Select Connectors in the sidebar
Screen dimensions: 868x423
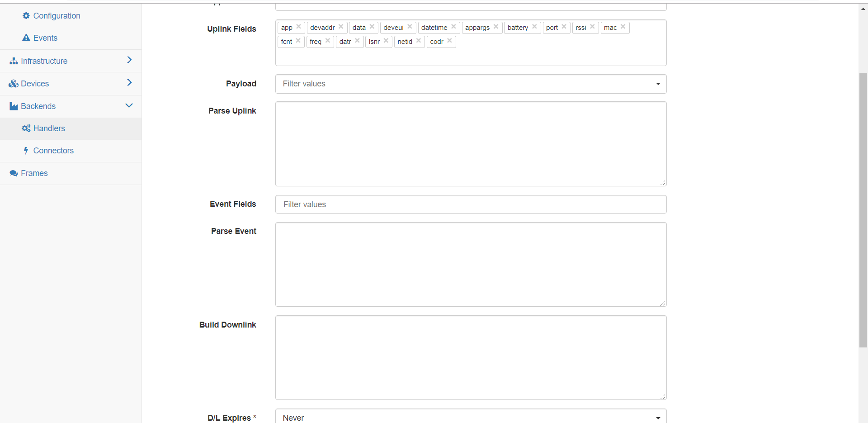[x=53, y=151]
